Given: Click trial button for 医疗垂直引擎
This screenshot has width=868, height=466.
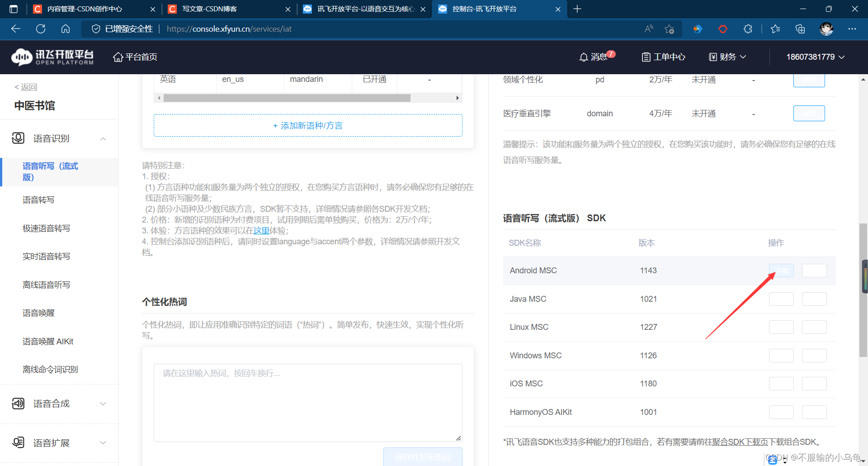Looking at the screenshot, I should (809, 113).
